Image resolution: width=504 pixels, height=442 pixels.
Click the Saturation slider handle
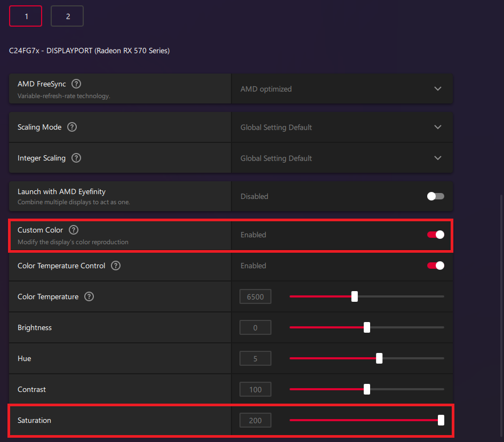click(441, 420)
